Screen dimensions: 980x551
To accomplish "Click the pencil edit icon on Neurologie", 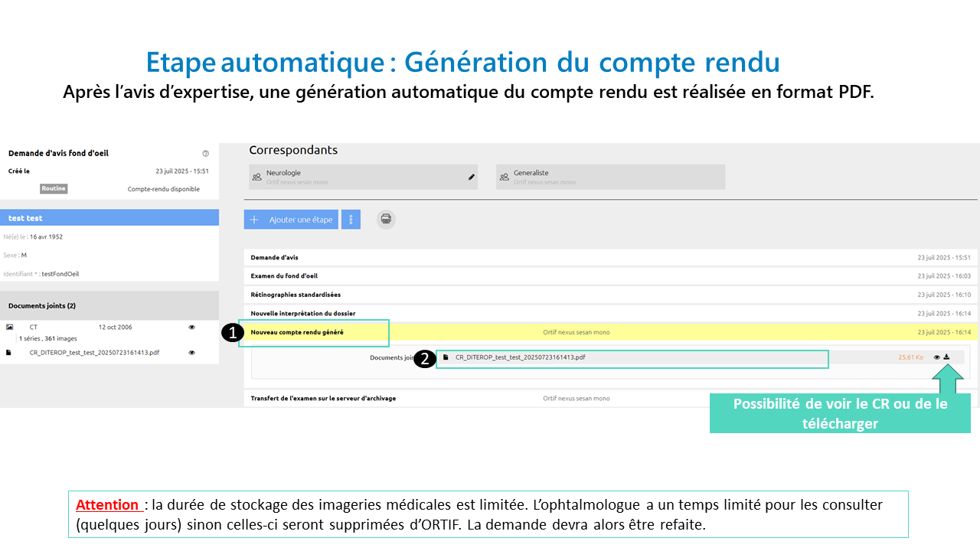I will click(x=472, y=177).
